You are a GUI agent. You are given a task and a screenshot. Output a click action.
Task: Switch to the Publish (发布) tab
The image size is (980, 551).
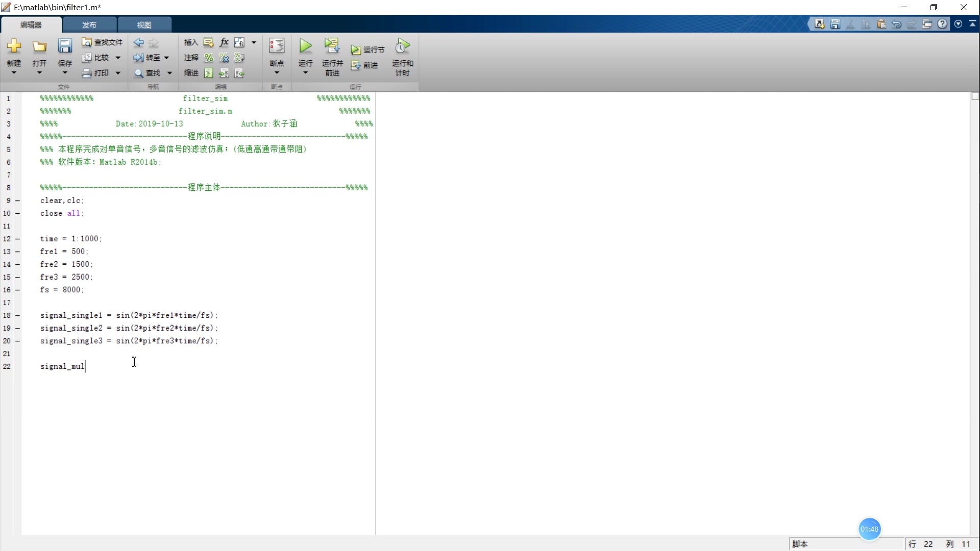point(89,24)
